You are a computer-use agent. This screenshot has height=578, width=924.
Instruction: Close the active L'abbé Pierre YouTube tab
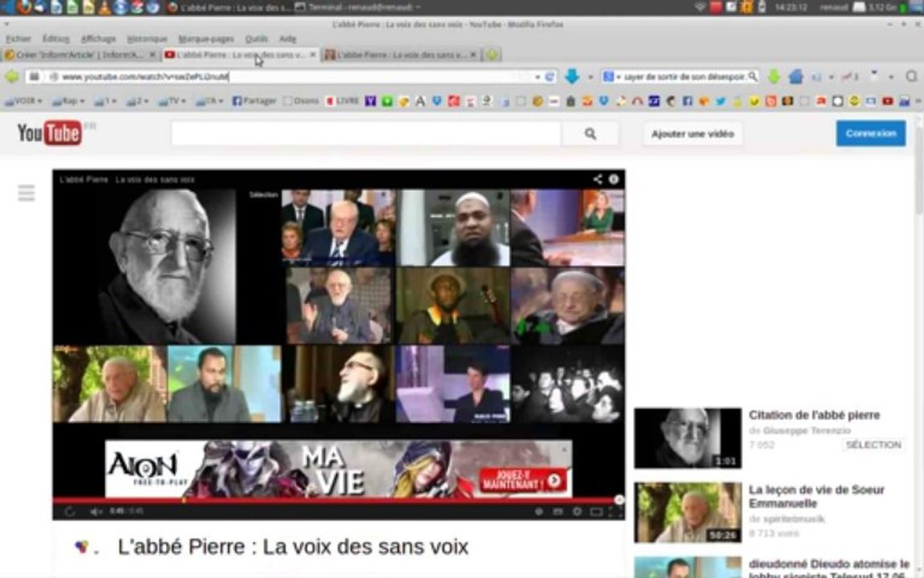tap(313, 55)
